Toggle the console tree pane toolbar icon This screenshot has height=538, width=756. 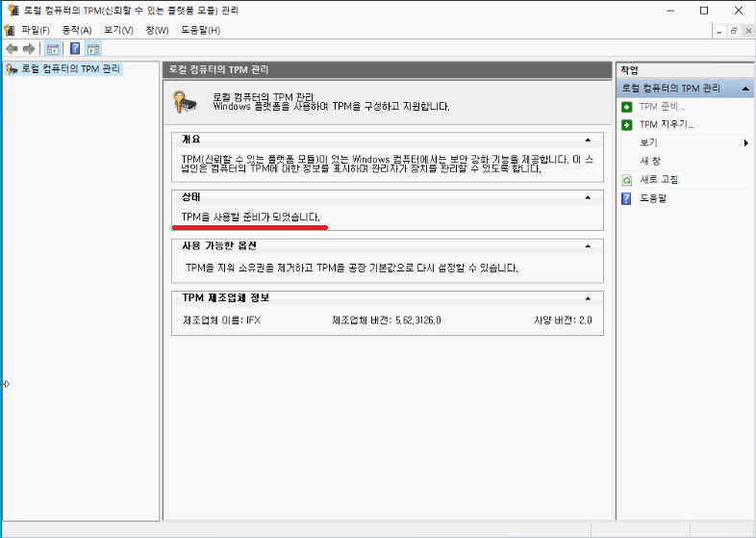click(53, 49)
